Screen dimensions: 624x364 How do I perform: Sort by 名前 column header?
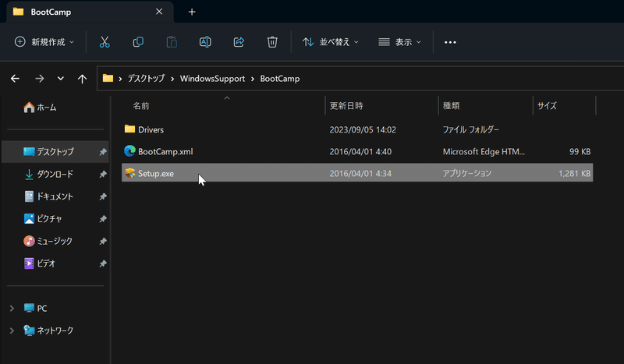[141, 106]
